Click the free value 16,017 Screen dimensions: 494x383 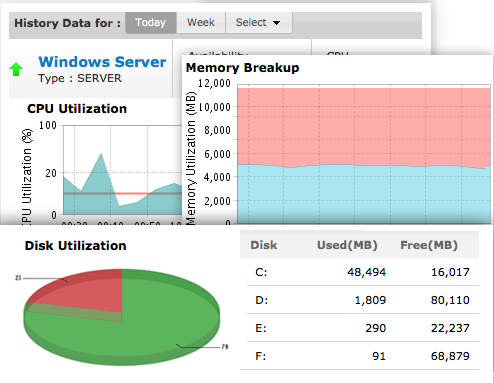[x=450, y=272]
